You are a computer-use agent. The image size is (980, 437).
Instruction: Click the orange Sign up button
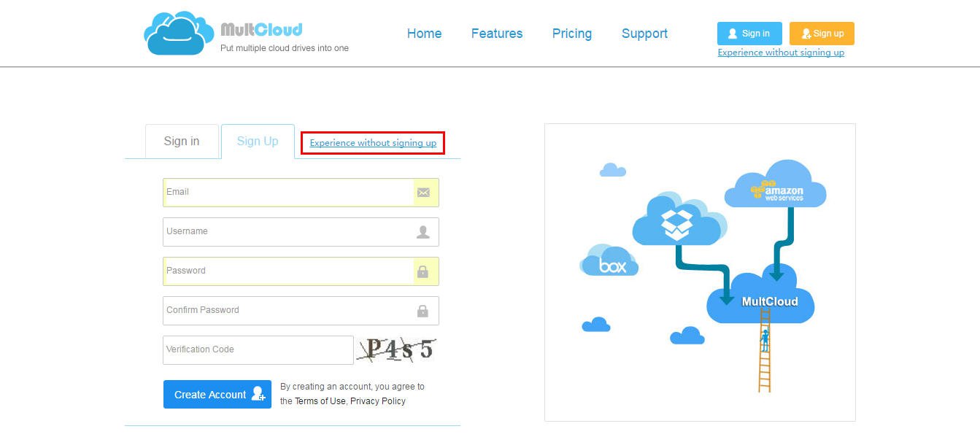822,34
